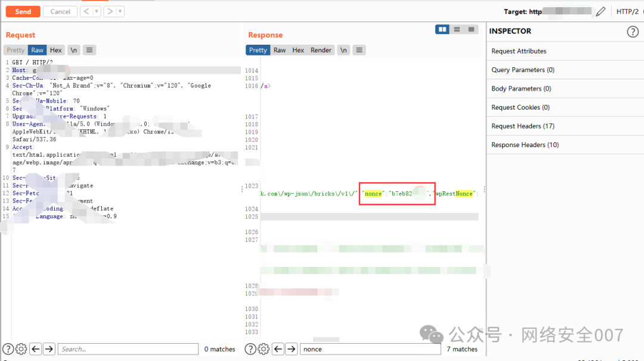This screenshot has height=361, width=644.
Task: Choose top-bottom stacked layout icon
Action: click(457, 30)
